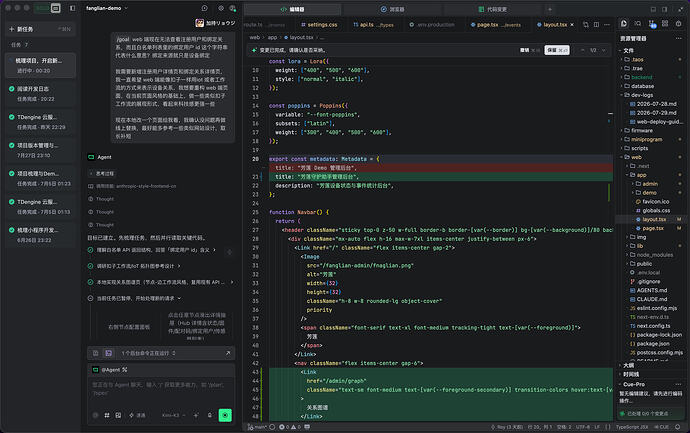Open the fanglian-demo project dropdown
The height and width of the screenshot is (433, 690).
pyautogui.click(x=107, y=8)
